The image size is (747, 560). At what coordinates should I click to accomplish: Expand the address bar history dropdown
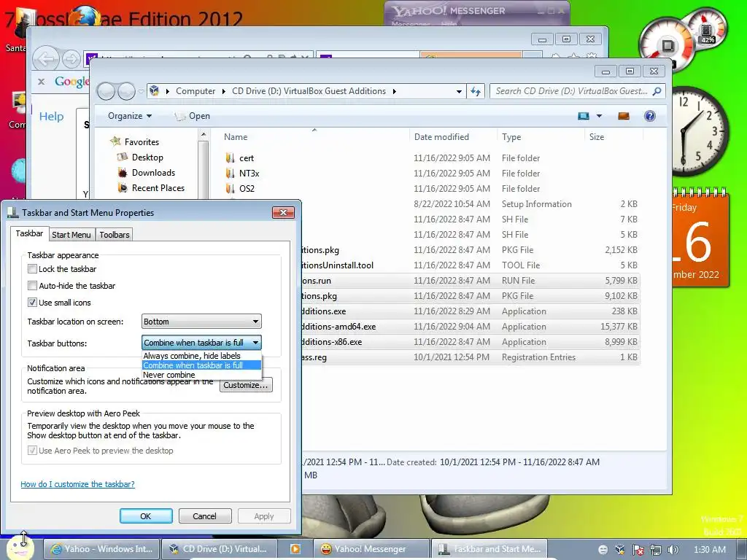[459, 91]
